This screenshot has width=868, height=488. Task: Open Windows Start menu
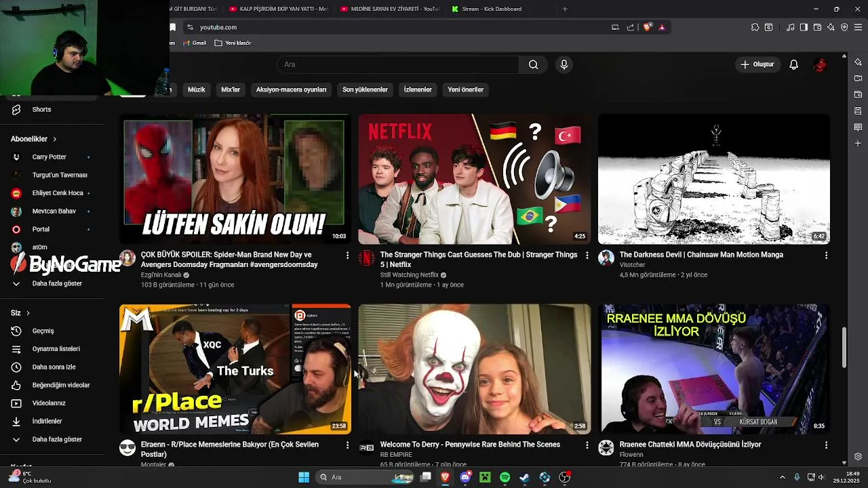pos(304,477)
